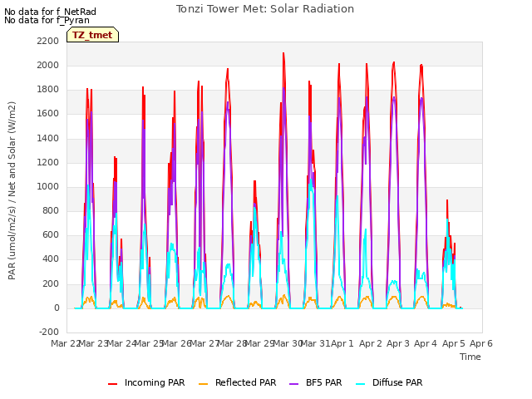532x399 pixels.
Task: Click the 1000 y-axis tick label
Action: click(x=48, y=186)
